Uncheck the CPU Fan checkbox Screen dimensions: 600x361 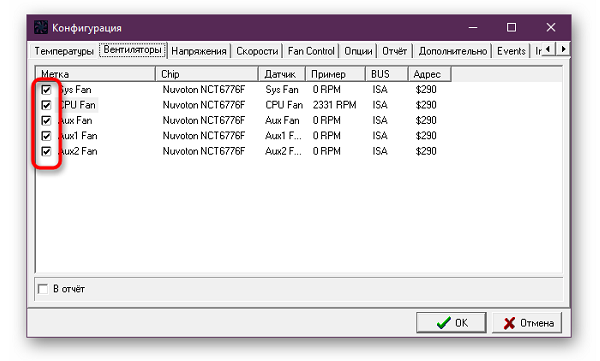[x=46, y=105]
